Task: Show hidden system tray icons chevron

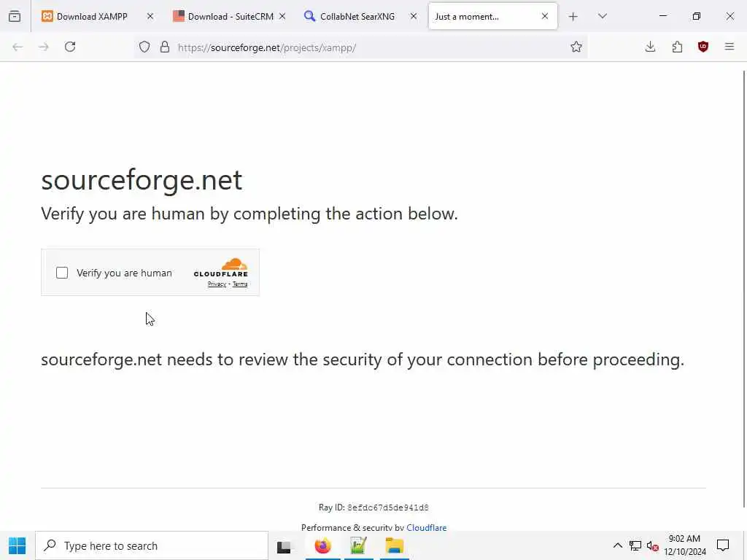Action: (x=617, y=545)
